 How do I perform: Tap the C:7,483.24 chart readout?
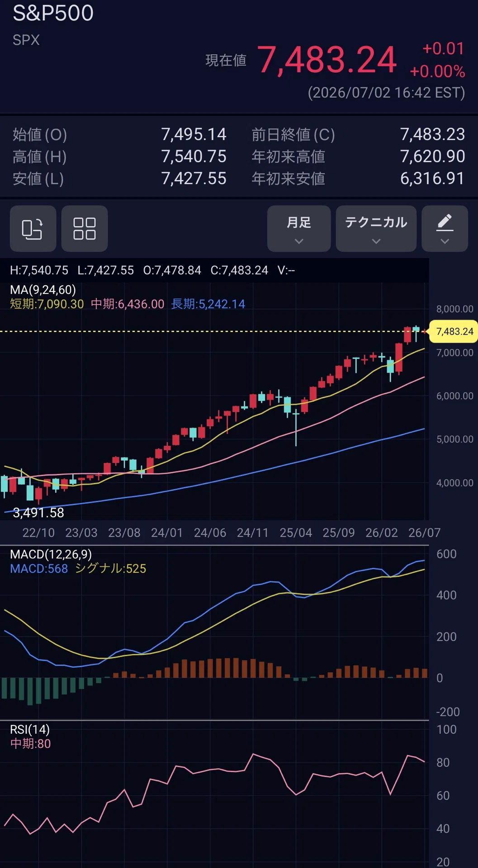(x=239, y=270)
